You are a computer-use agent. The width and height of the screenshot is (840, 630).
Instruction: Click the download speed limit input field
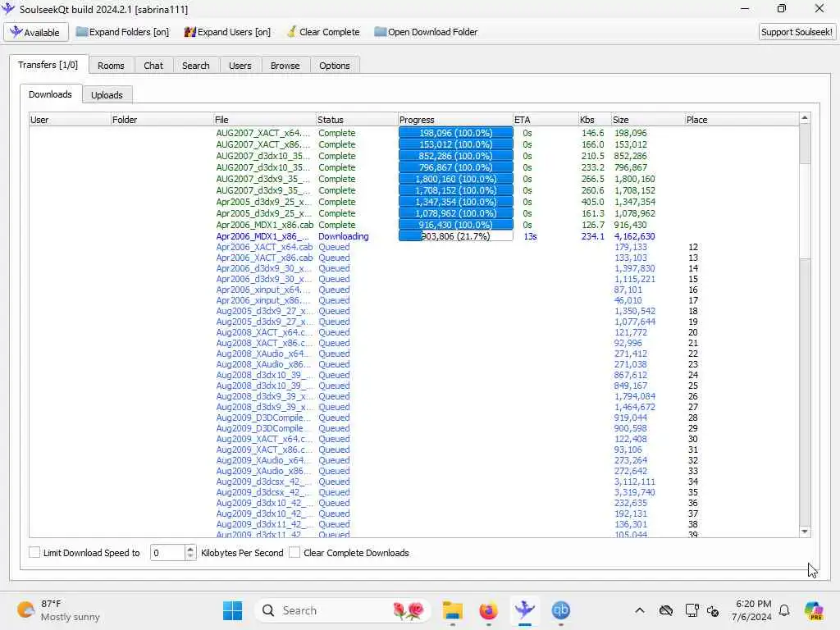(x=167, y=553)
